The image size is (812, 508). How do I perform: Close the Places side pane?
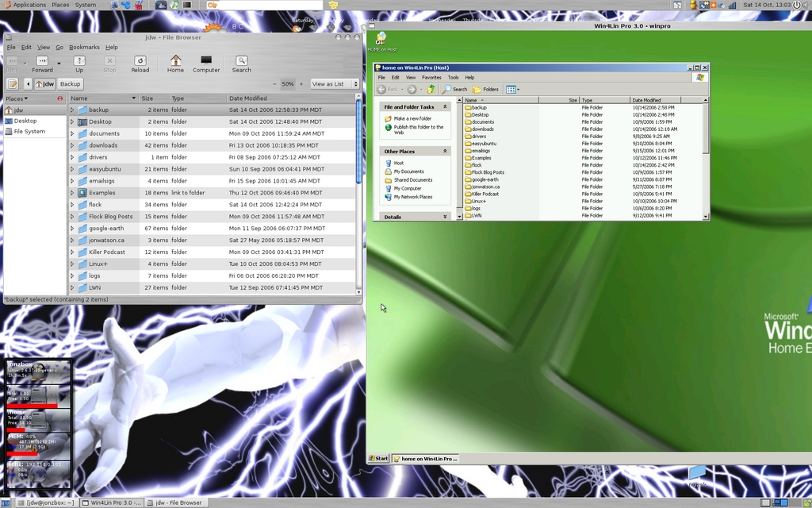click(x=59, y=98)
